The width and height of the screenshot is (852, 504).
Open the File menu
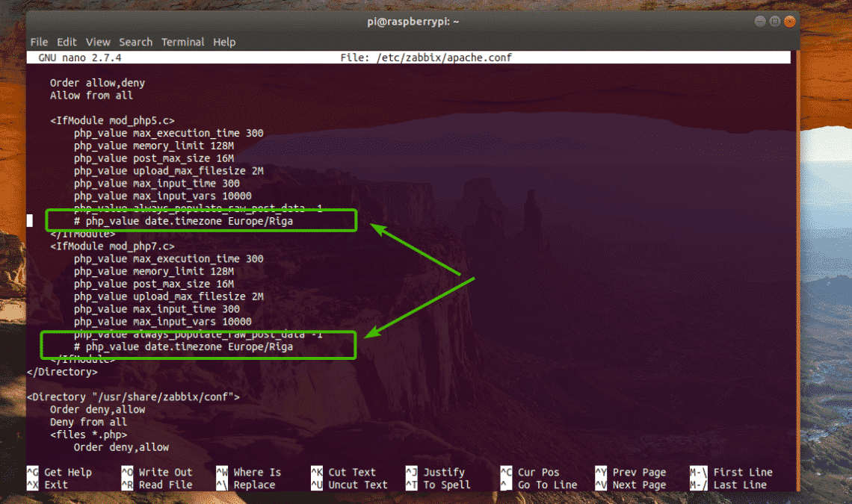tap(39, 42)
